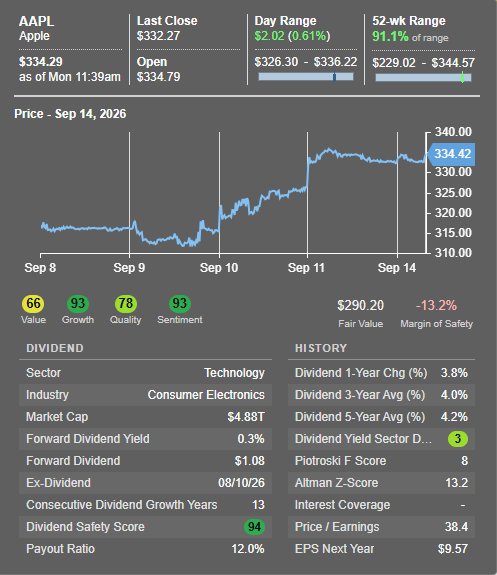This screenshot has width=497, height=575.
Task: Click the Forward Dividend value $1.08
Action: [x=250, y=461]
